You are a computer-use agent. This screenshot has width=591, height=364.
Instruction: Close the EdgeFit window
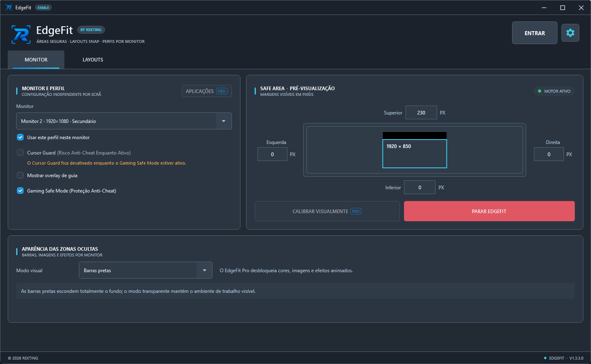click(x=581, y=8)
